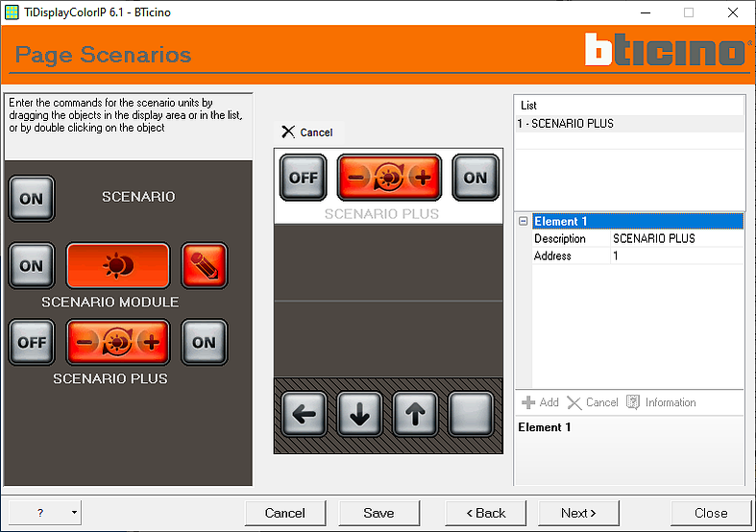The height and width of the screenshot is (532, 756).
Task: Click the Save button
Action: tap(379, 513)
